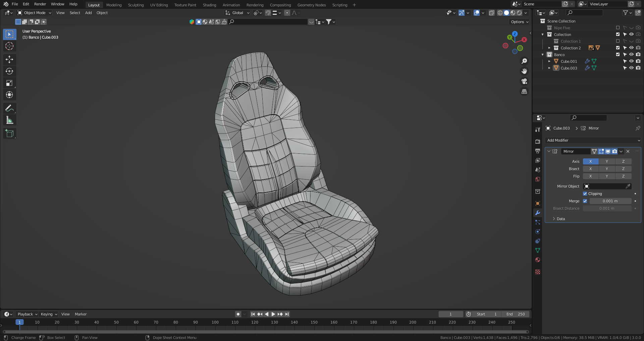The height and width of the screenshot is (341, 644).
Task: Toggle Flip X button
Action: (591, 176)
